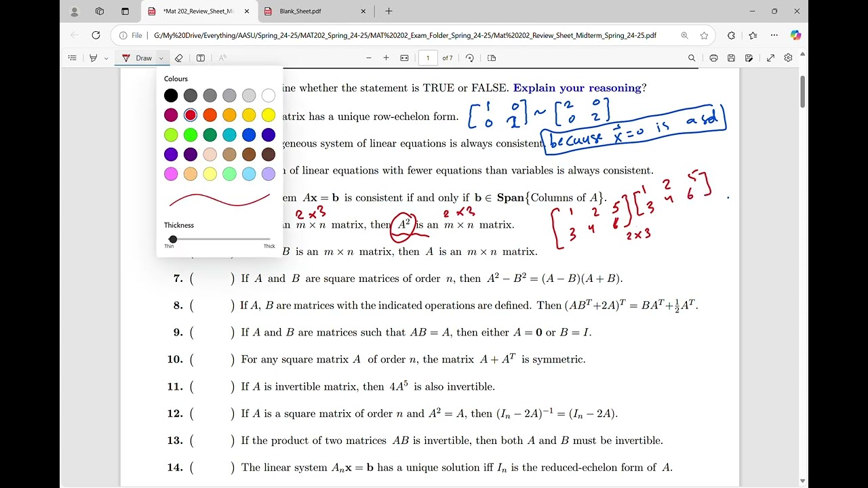Open the Favorites list
868x488 pixels.
pos(753,35)
